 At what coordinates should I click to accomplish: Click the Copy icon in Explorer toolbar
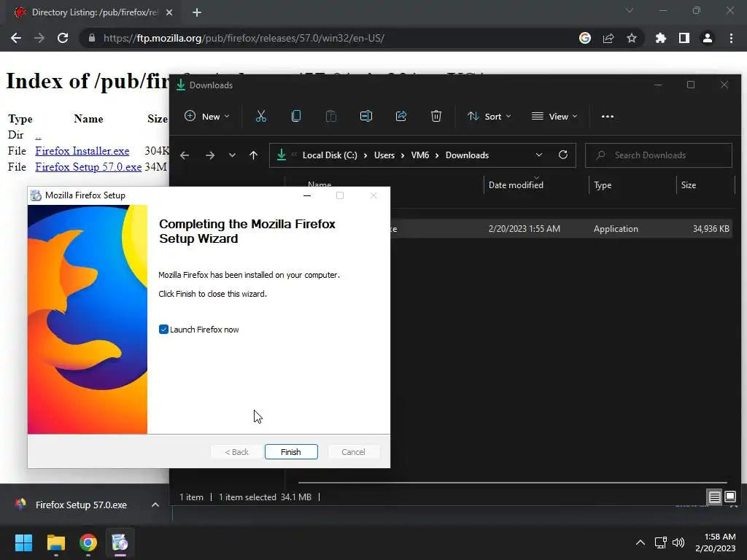pos(296,116)
